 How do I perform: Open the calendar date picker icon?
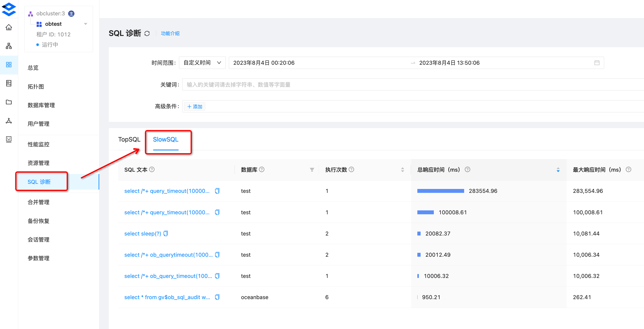pos(597,63)
